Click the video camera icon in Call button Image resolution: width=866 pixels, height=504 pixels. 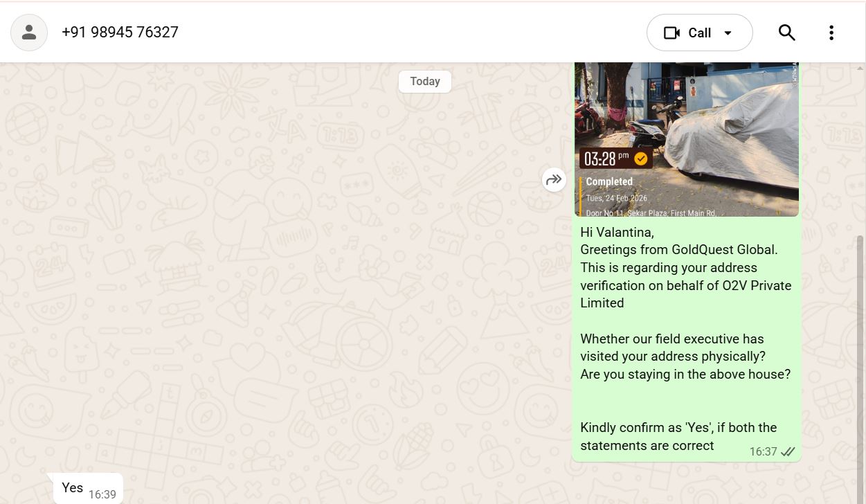671,33
